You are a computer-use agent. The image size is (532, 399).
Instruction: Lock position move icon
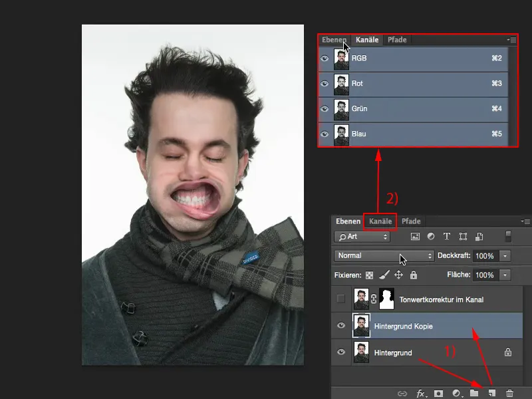tap(398, 275)
